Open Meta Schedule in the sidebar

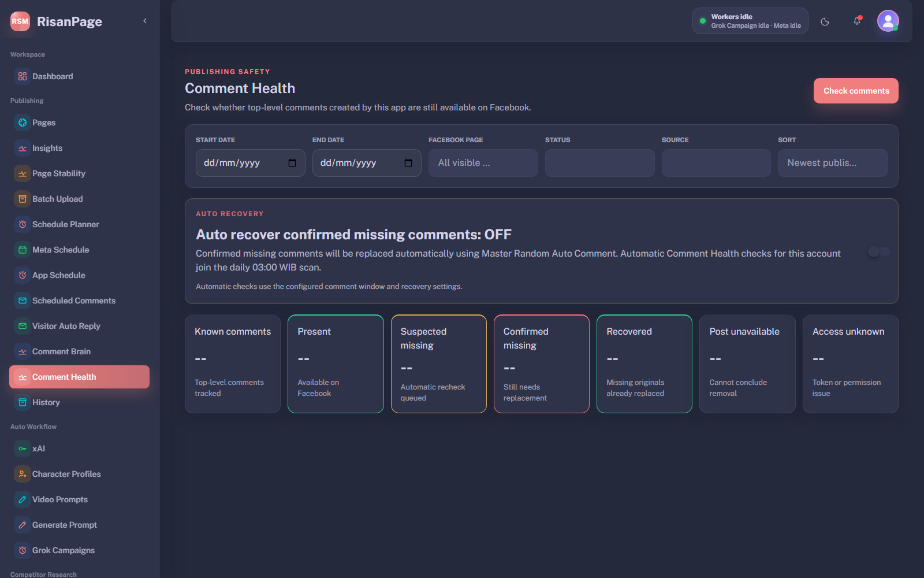pos(79,250)
